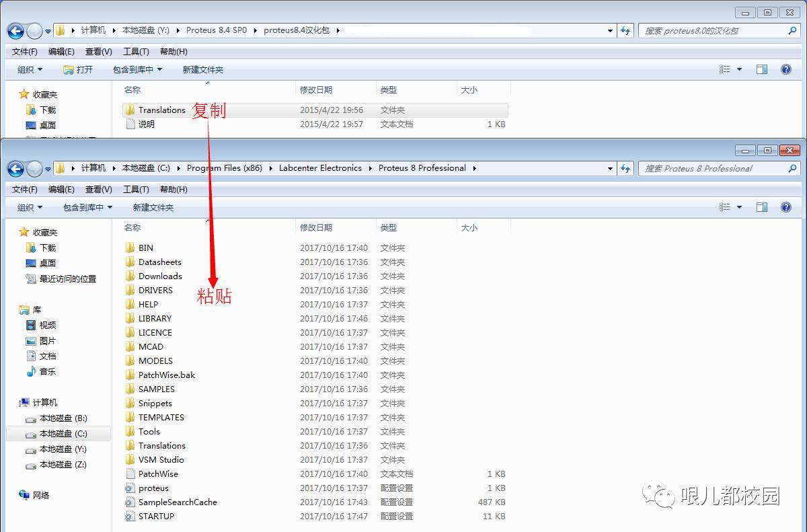Select the DRIVERS folder icon
Viewport: 807px width, 532px height.
click(130, 290)
